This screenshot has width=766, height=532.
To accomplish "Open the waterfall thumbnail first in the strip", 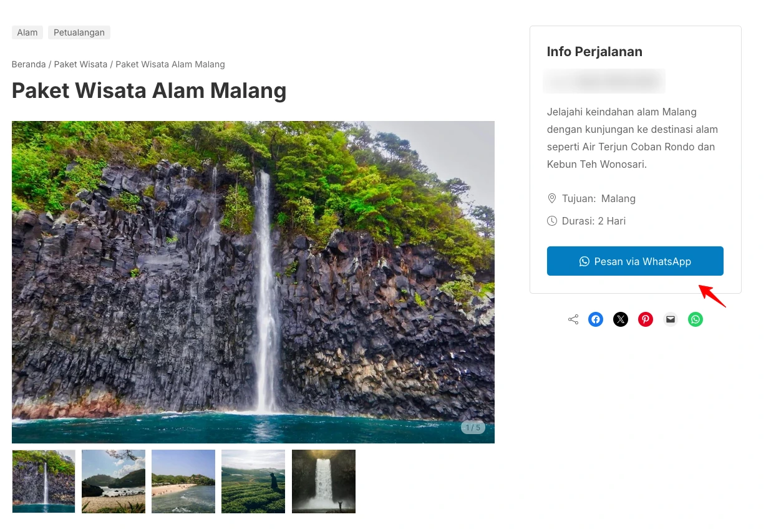I will 43,481.
